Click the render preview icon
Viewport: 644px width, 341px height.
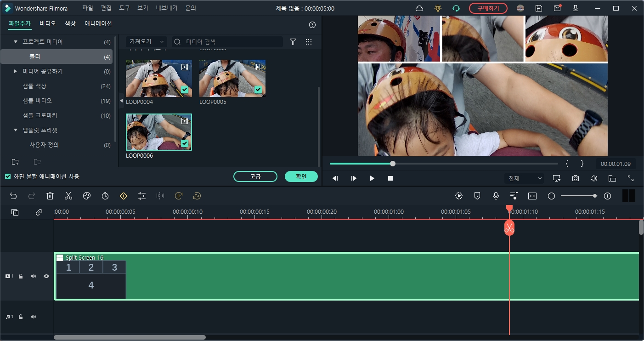pyautogui.click(x=459, y=196)
